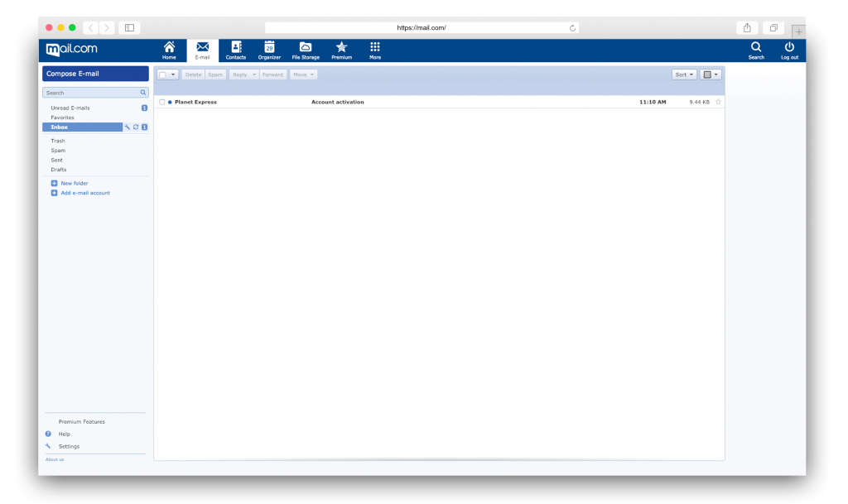Open the Trash folder
The height and width of the screenshot is (504, 848).
pos(58,141)
